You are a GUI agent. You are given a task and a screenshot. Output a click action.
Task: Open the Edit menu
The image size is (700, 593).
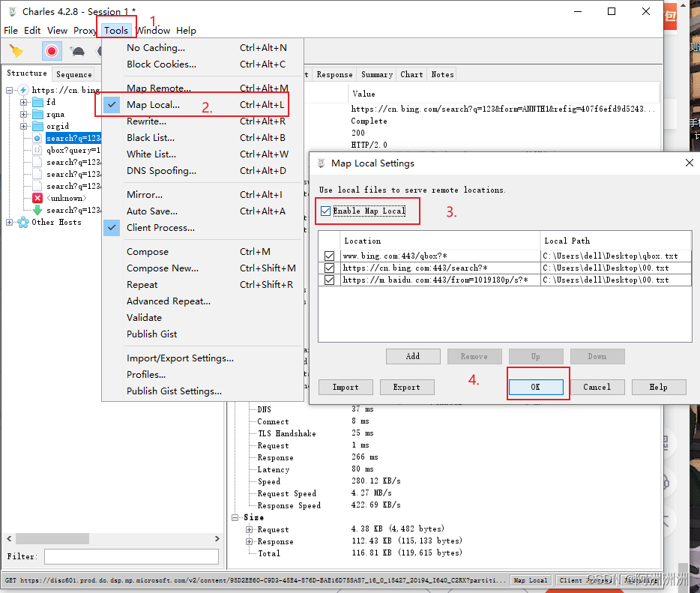tap(32, 31)
